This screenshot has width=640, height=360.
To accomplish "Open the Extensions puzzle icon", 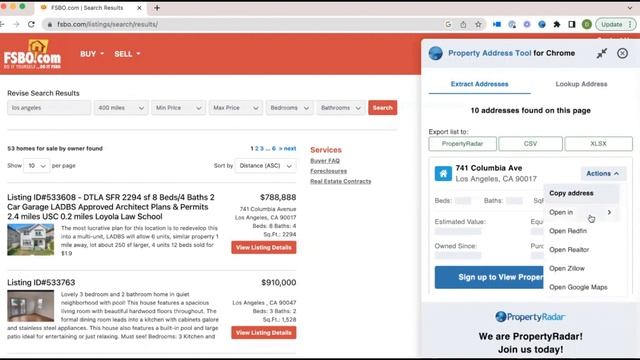I will pos(557,24).
